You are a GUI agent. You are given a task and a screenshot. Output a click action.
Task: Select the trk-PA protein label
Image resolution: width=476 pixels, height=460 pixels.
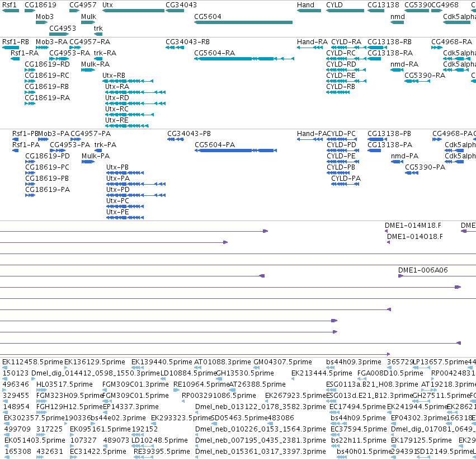tap(105, 145)
